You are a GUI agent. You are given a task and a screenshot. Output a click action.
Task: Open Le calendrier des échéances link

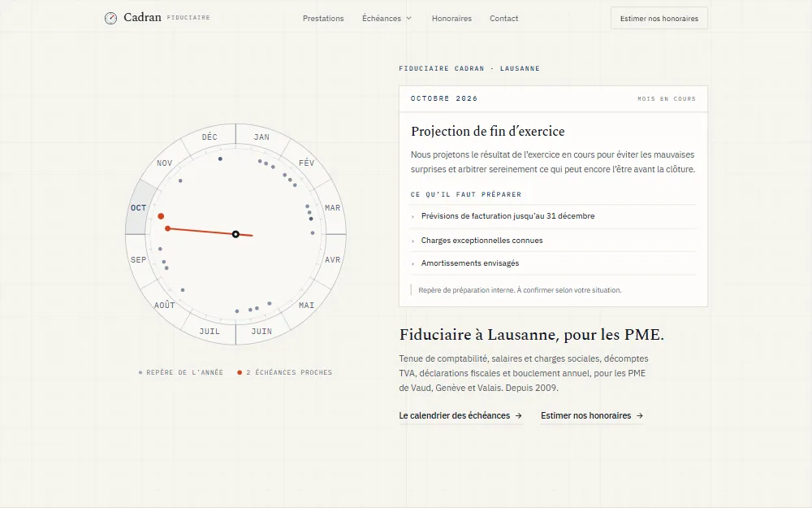tap(460, 415)
